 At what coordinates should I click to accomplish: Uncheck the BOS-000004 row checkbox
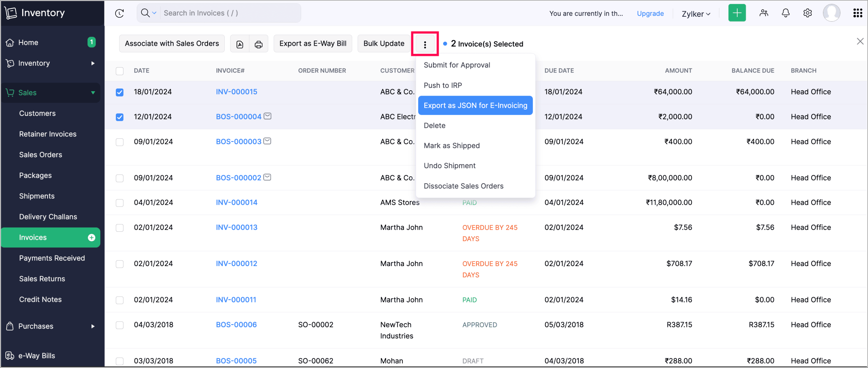(120, 117)
